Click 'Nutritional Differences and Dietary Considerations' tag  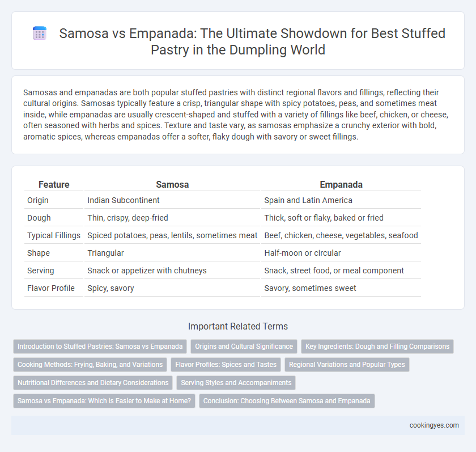click(x=93, y=383)
